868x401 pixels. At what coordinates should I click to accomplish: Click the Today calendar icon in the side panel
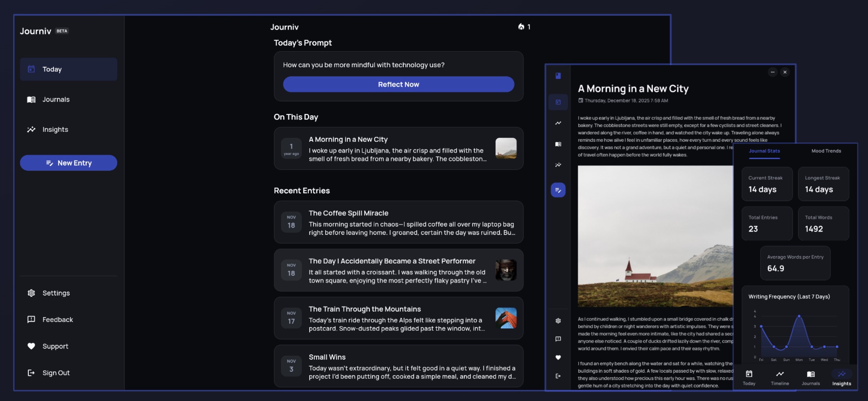coord(558,102)
